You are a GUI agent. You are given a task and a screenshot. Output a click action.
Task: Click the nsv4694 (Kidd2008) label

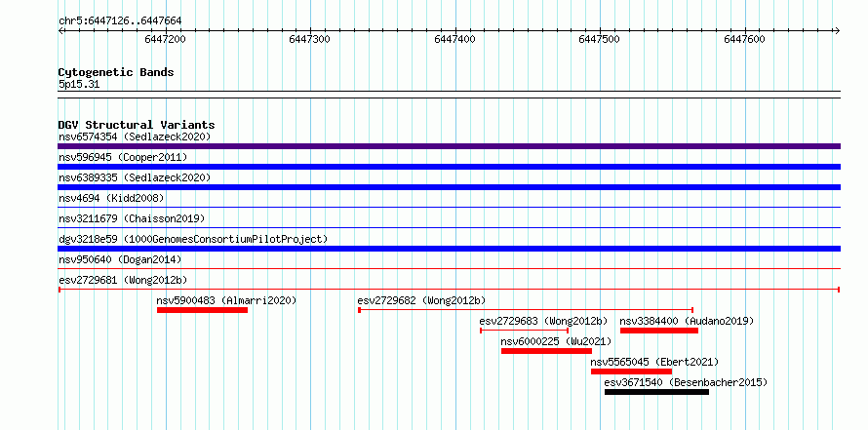[111, 198]
